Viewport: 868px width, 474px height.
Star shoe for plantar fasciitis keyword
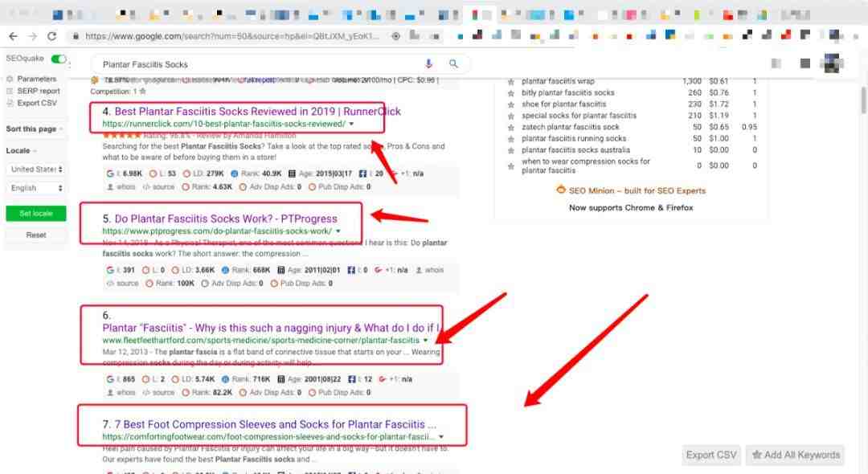(511, 104)
